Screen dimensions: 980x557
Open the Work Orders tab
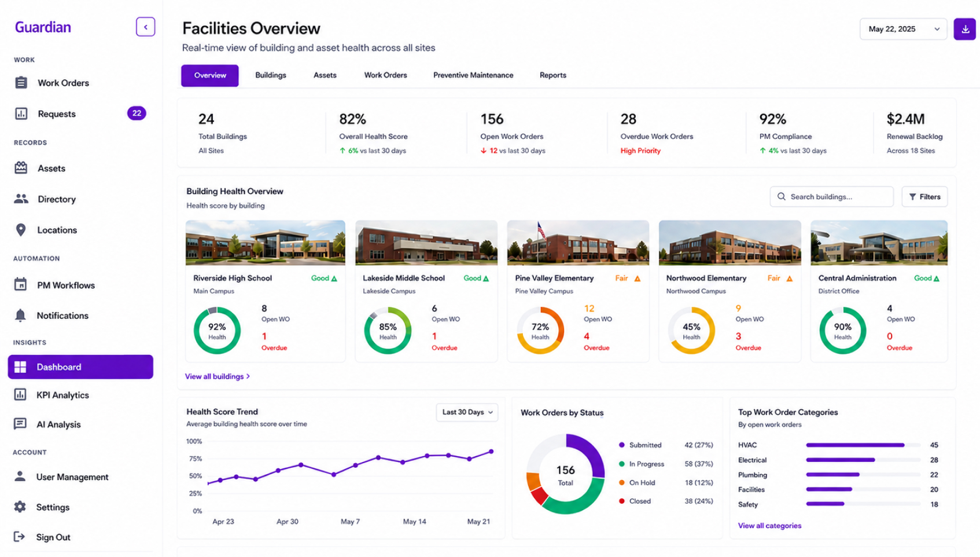[x=386, y=75]
